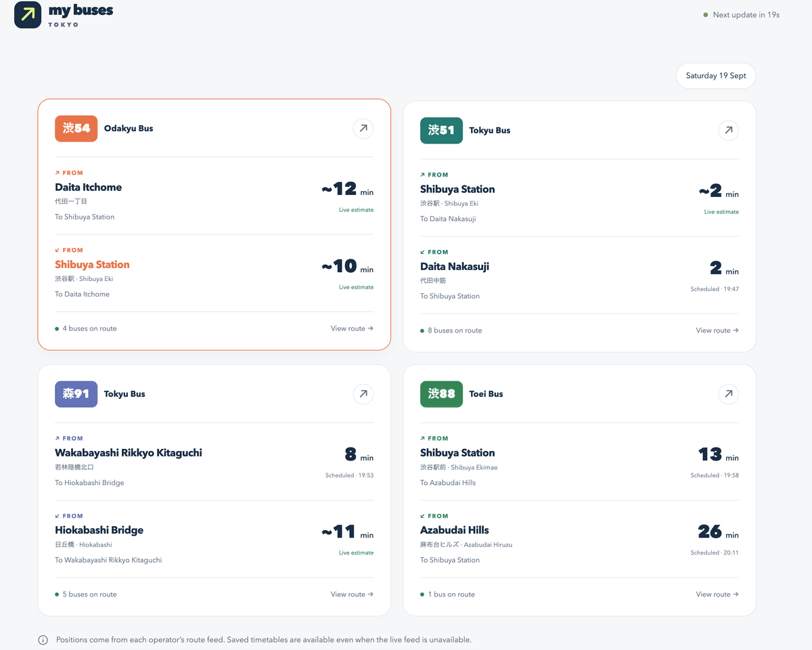
Task: Click the my buses arrow logo icon
Action: tap(28, 15)
